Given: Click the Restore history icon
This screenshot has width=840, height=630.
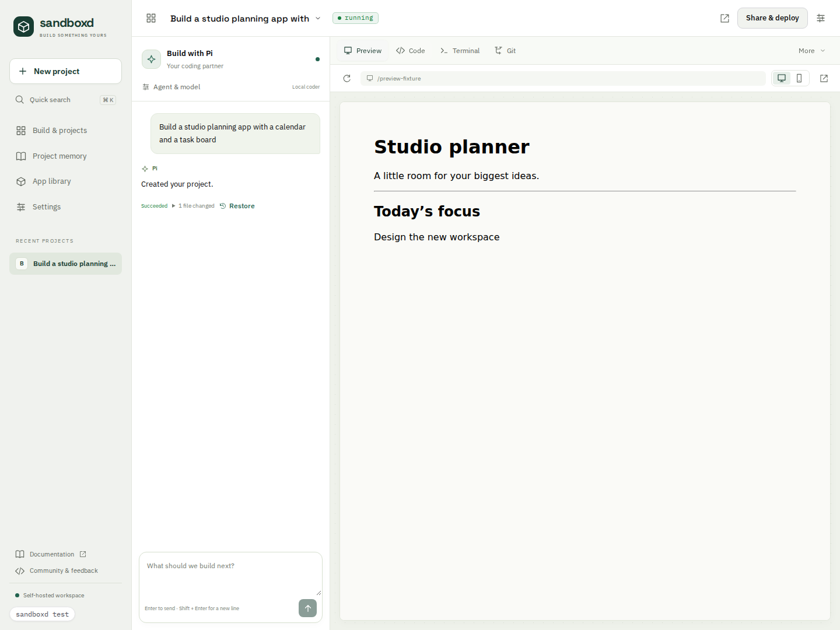Looking at the screenshot, I should 223,206.
